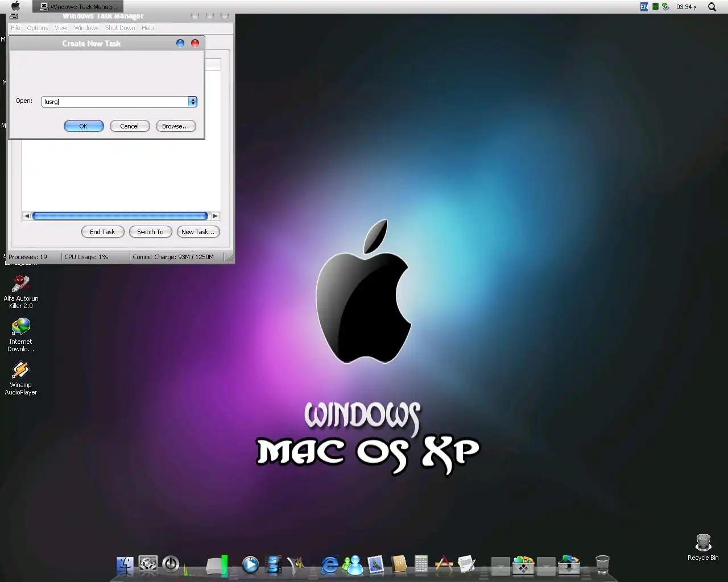Open the Windows menu in Task Manager

tap(86, 28)
